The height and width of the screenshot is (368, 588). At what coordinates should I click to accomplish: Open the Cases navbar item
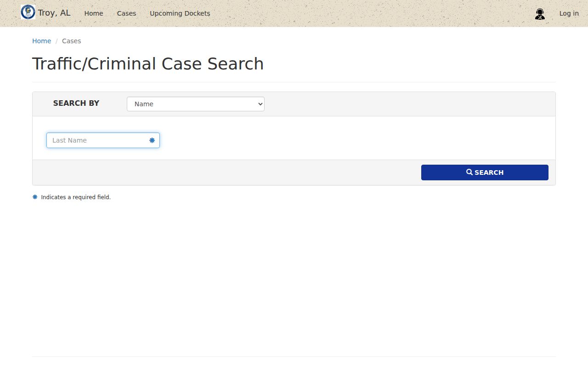tap(126, 13)
